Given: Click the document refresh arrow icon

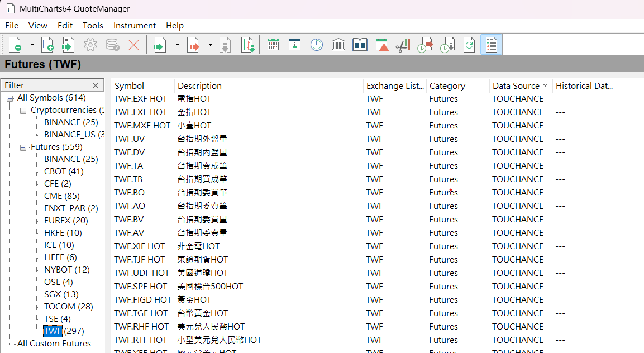Looking at the screenshot, I should pos(469,45).
